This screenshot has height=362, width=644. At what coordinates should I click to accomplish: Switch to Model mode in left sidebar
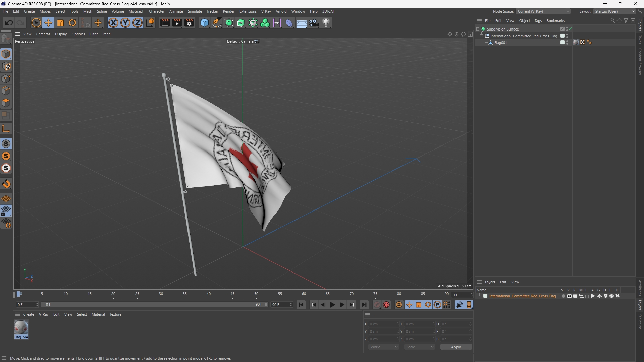6,54
